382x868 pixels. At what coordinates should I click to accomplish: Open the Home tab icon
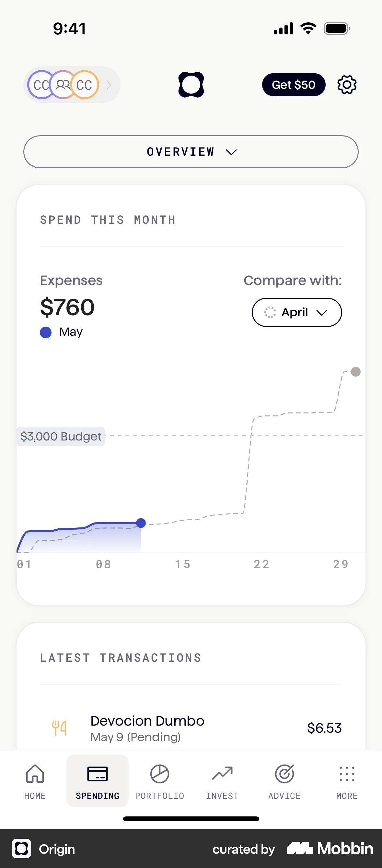click(x=35, y=774)
